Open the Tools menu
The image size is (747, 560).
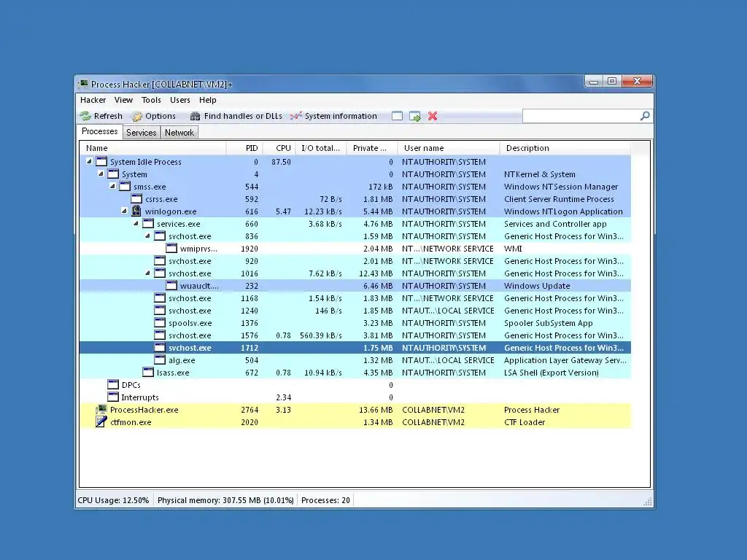click(151, 100)
